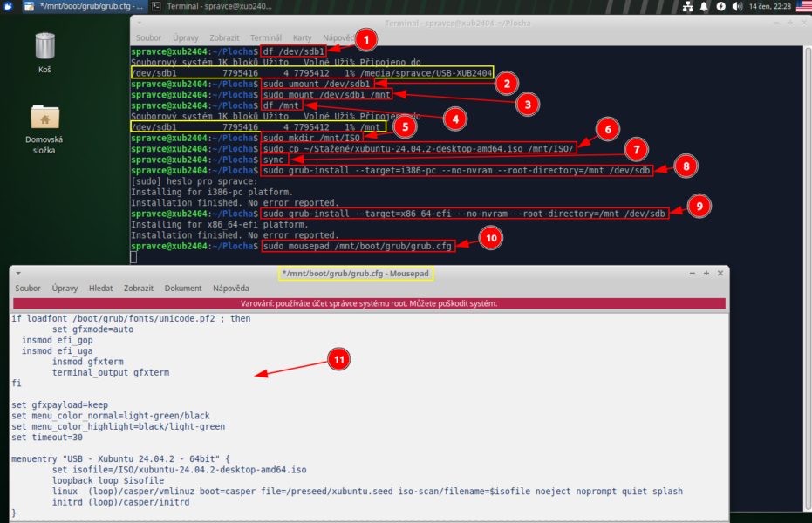This screenshot has height=523, width=812.
Task: Click the grub-install --target=x86_64-efi command
Action: click(x=465, y=214)
